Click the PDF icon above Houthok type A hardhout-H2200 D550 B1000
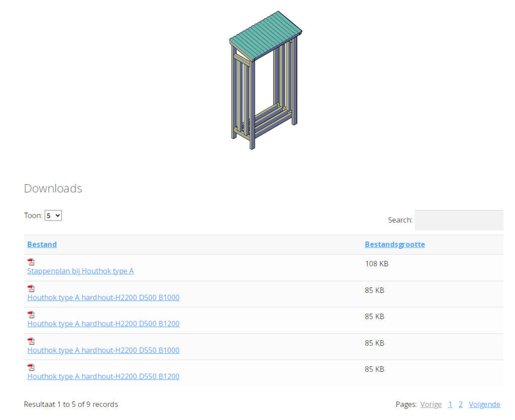The width and height of the screenshot is (515, 420). pyautogui.click(x=31, y=340)
